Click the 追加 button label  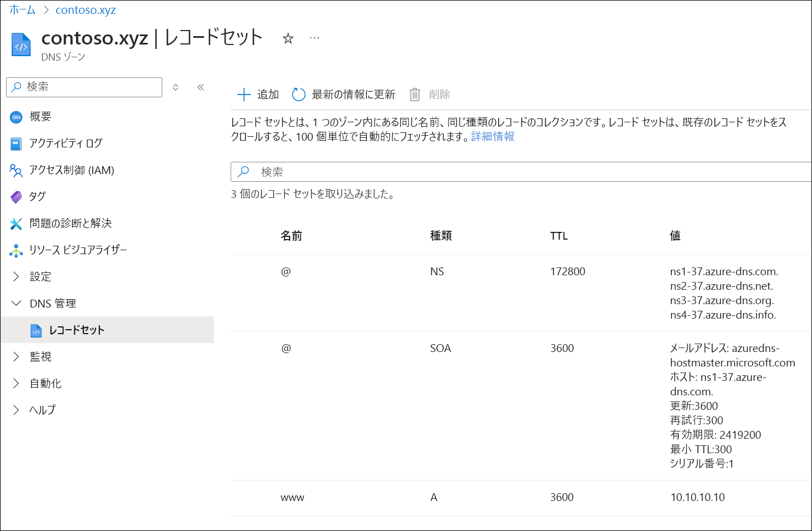click(268, 95)
